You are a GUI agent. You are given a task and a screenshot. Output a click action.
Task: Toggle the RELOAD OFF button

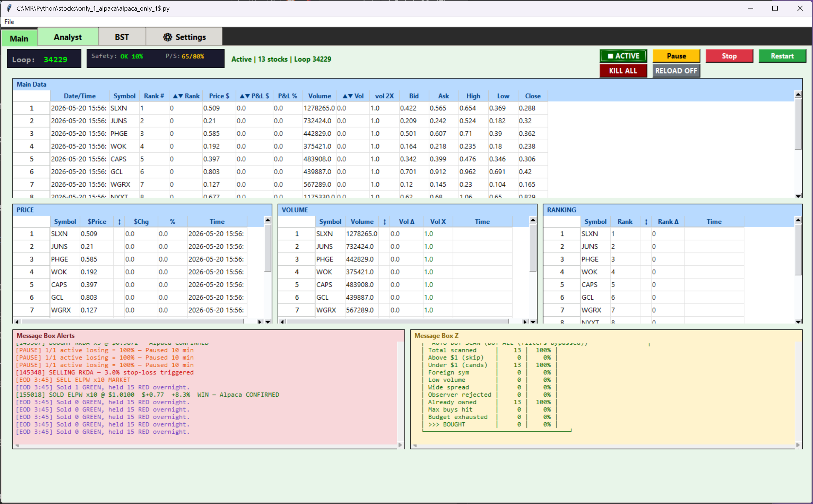click(676, 71)
